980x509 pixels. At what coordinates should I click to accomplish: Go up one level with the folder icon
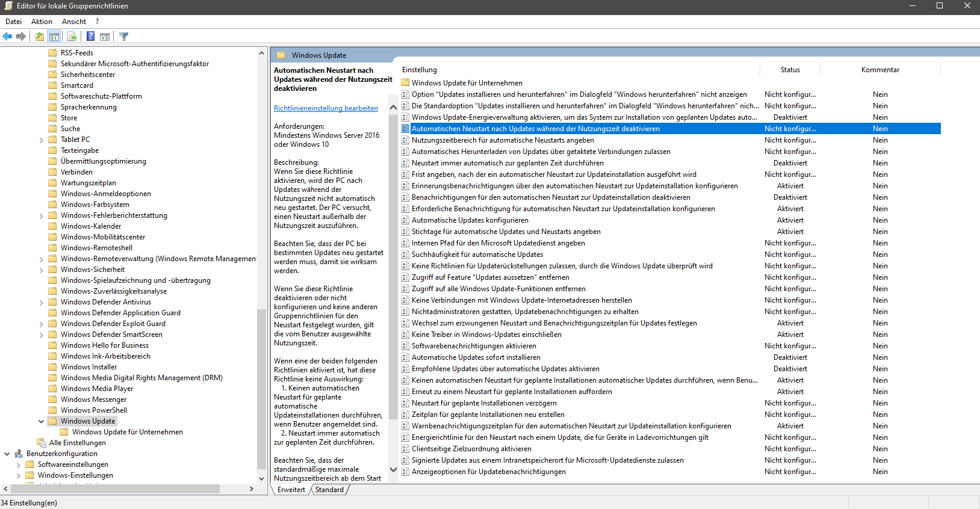coord(40,37)
